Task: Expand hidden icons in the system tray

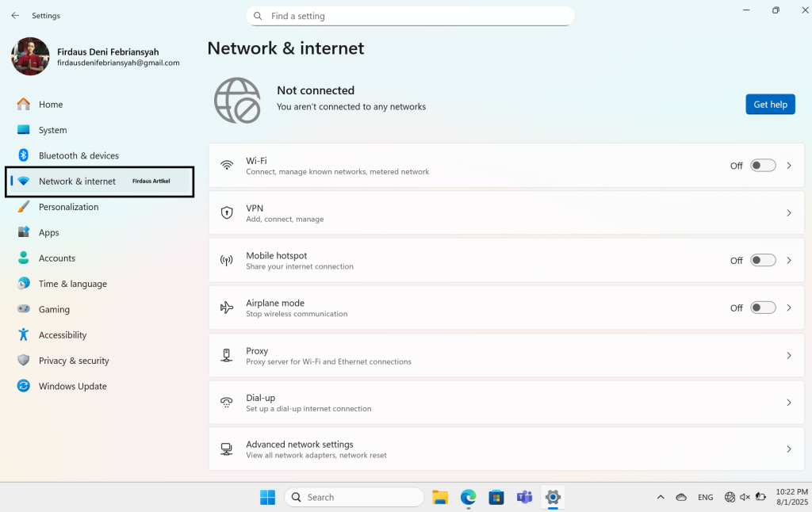Action: click(661, 497)
